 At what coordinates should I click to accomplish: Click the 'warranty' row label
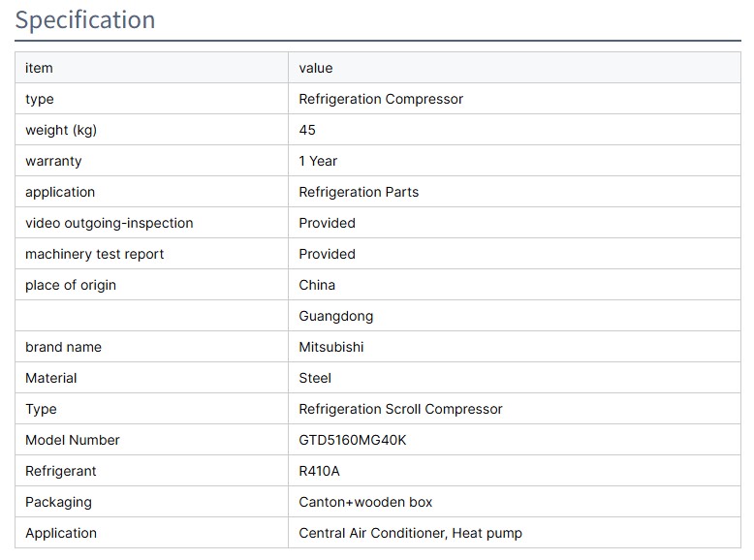click(x=53, y=161)
